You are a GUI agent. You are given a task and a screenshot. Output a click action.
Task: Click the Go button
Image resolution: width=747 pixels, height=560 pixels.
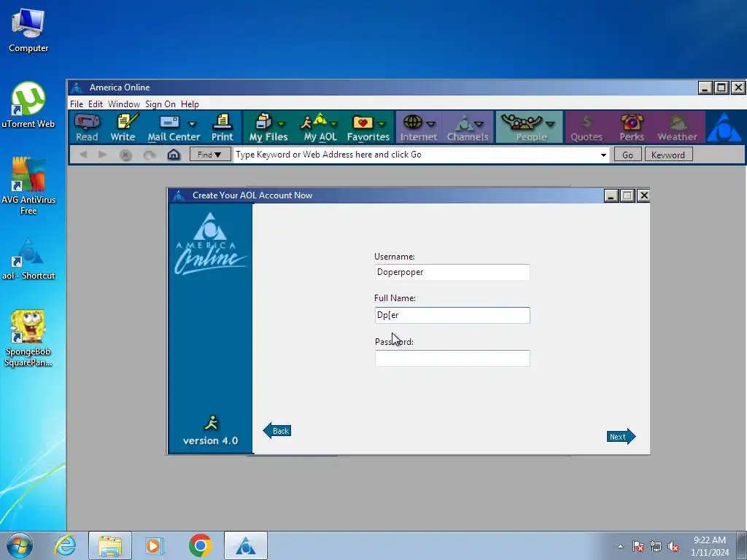click(627, 155)
